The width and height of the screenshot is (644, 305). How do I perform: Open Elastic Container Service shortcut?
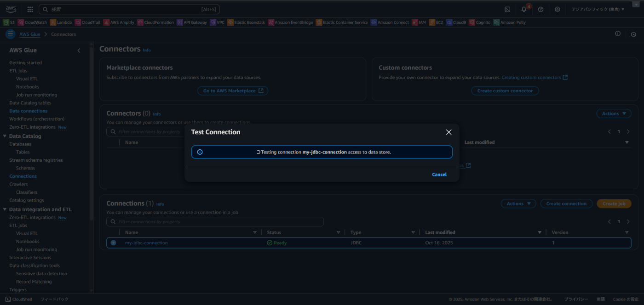point(342,22)
